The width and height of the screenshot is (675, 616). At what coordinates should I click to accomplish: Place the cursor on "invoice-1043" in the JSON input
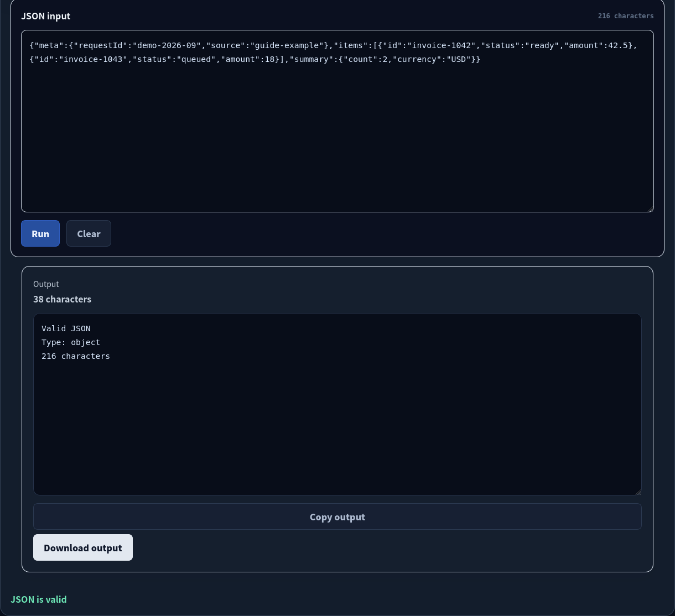tap(94, 59)
